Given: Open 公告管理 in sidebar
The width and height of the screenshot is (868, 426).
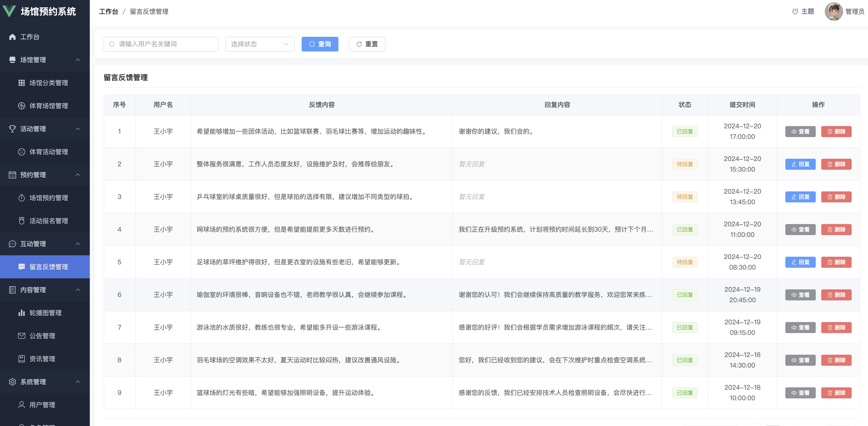Looking at the screenshot, I should [42, 336].
